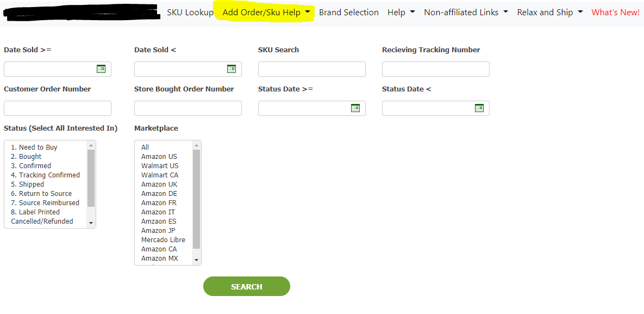Viewport: 644px width, 314px height.
Task: Click Marketplace list scroll-down arrow
Action: pyautogui.click(x=196, y=260)
